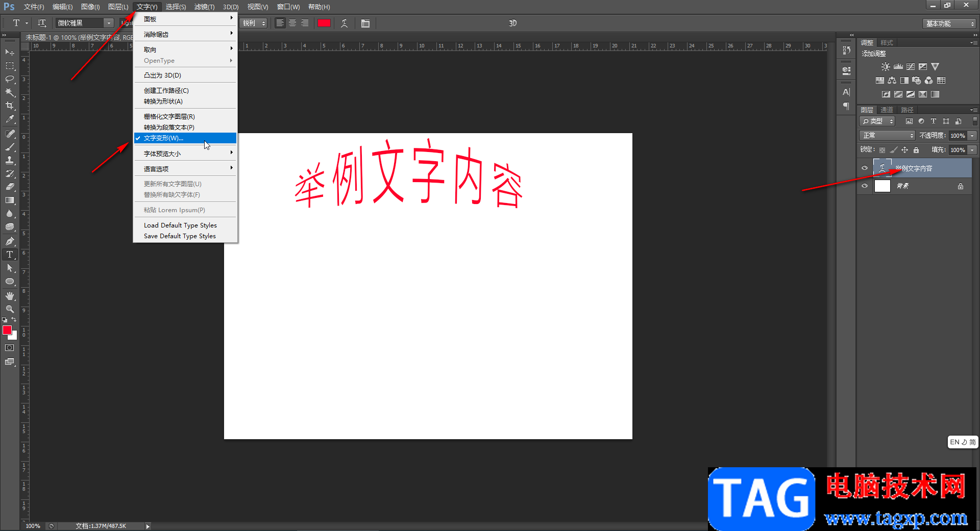Select the Clone Stamp tool
980x531 pixels.
pos(10,160)
